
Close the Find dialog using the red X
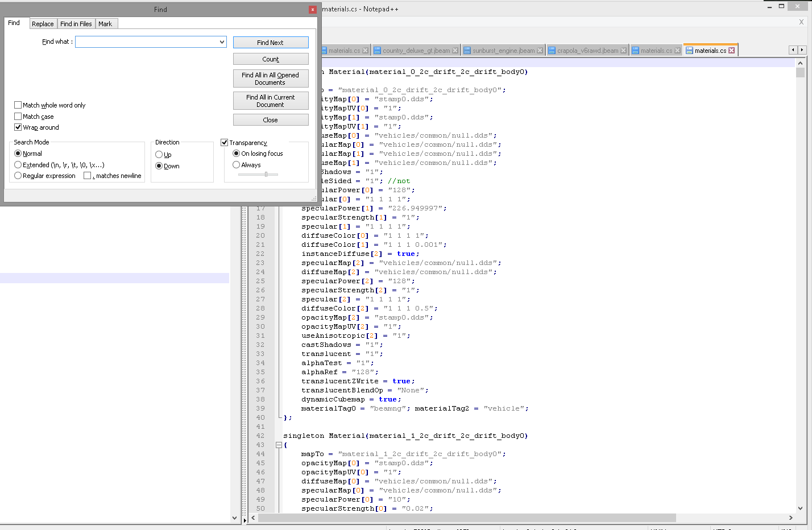click(312, 10)
